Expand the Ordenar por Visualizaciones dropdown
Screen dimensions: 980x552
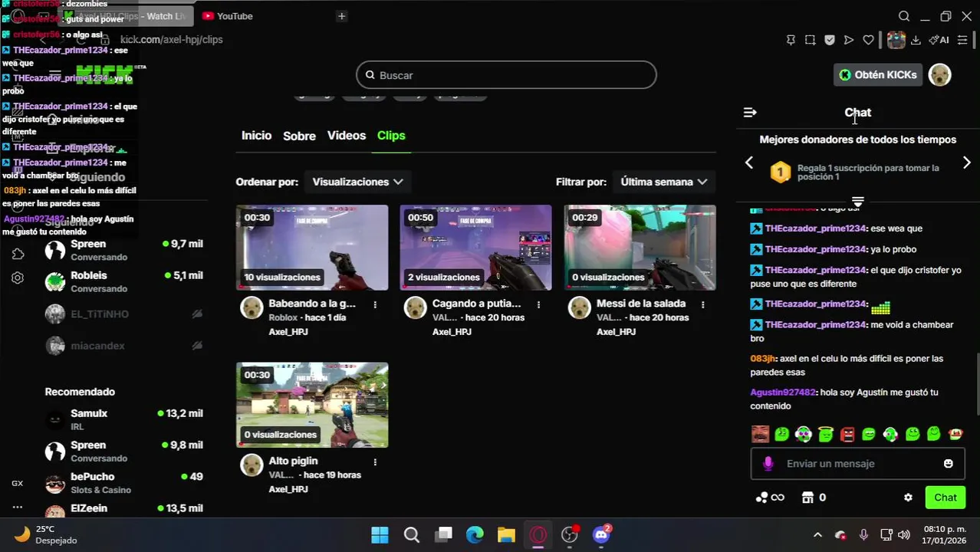[x=357, y=182]
